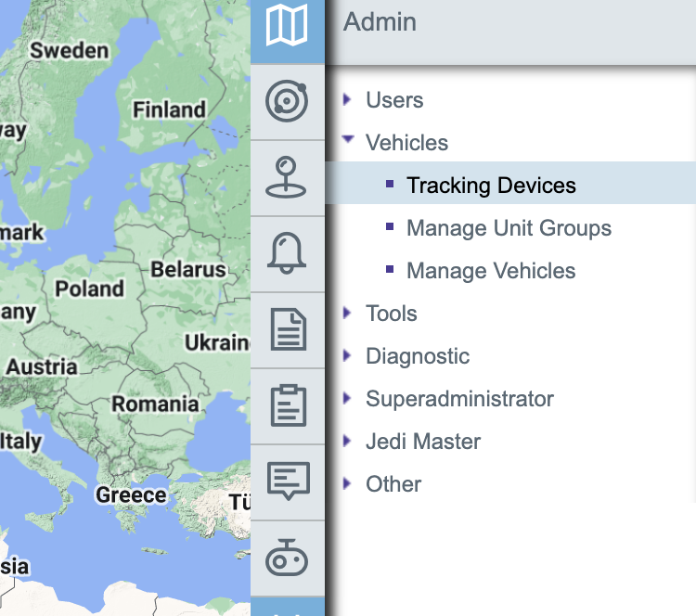The height and width of the screenshot is (616, 696).
Task: Select the location pin geofence icon
Action: click(x=287, y=177)
